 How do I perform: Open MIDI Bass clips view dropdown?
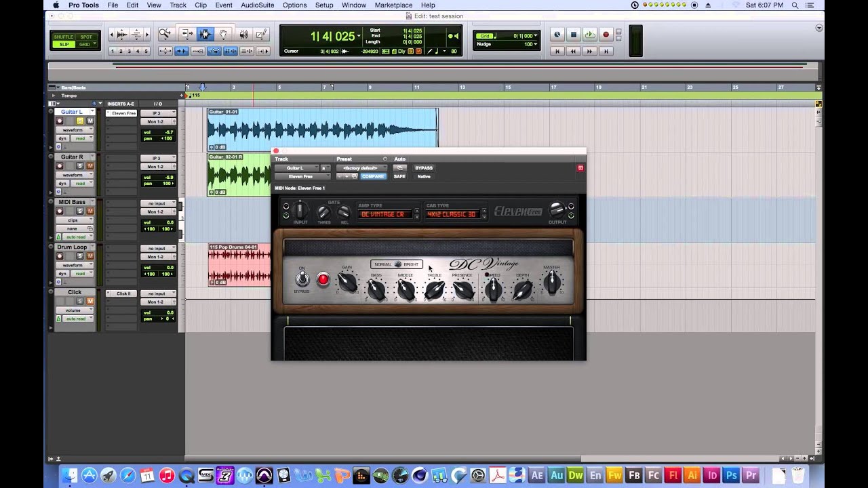75,220
